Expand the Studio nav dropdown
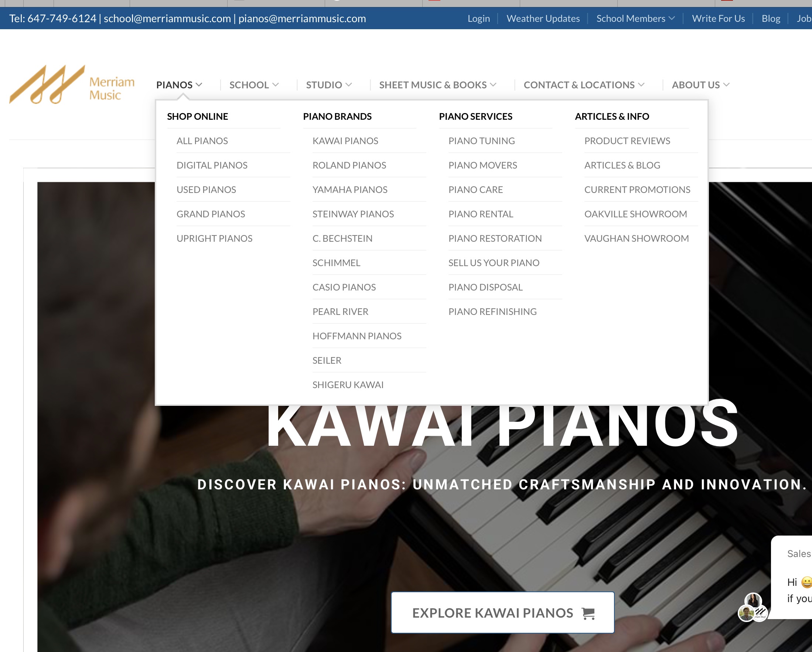The image size is (812, 652). point(329,85)
